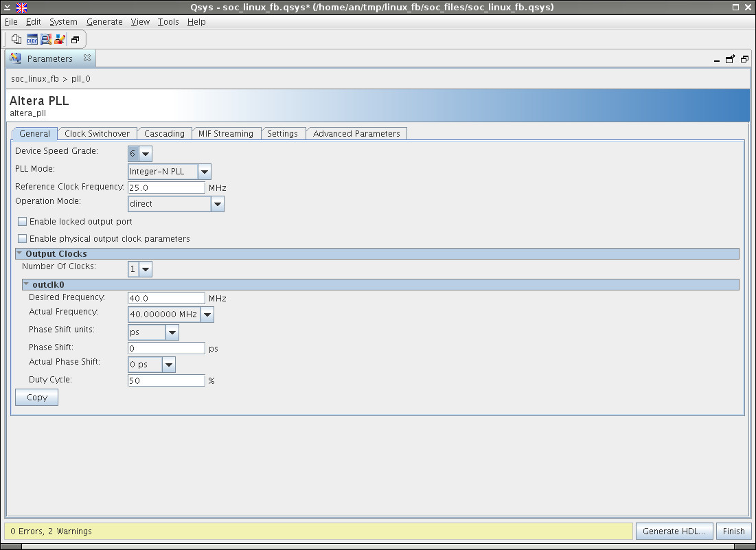Click the Generate HDL... button
Viewport: 756px width, 550px height.
pyautogui.click(x=674, y=531)
